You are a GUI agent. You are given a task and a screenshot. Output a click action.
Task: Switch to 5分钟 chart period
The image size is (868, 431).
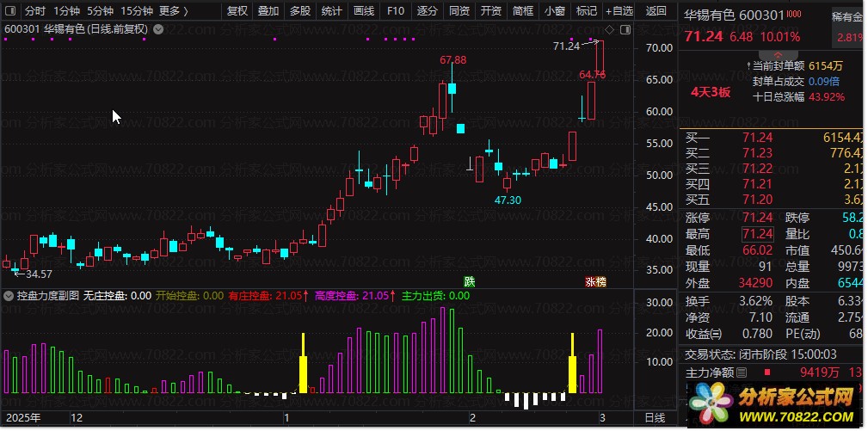[100, 10]
